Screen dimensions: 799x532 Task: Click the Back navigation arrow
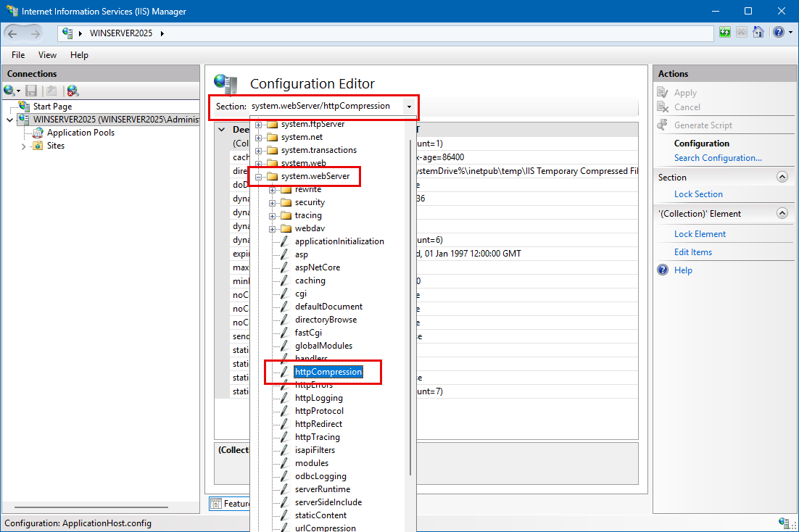(14, 33)
